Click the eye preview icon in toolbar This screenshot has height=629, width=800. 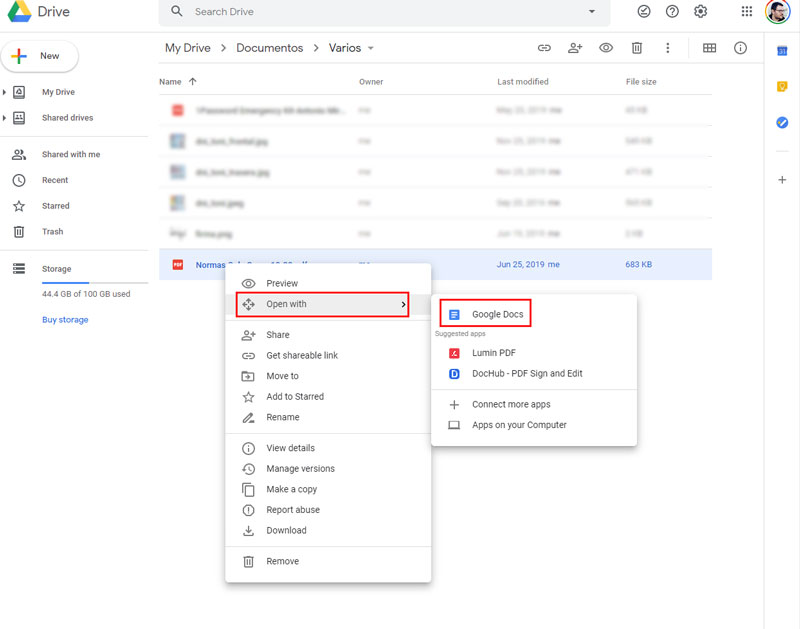point(606,48)
